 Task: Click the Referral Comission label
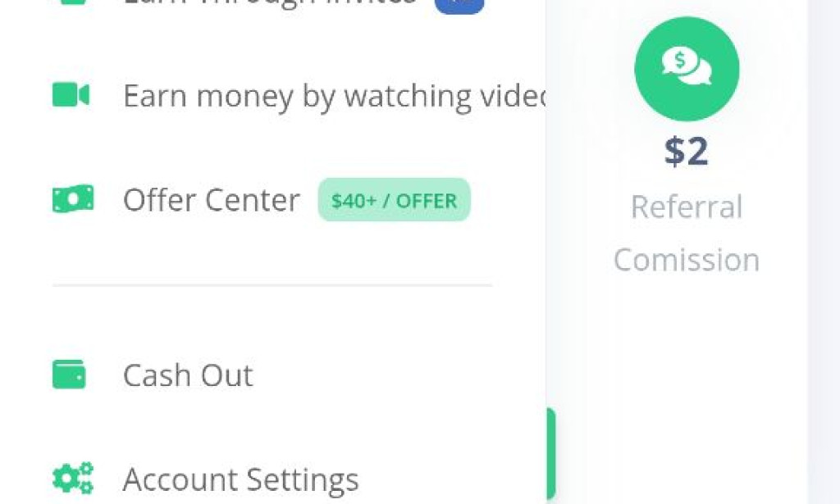687,234
